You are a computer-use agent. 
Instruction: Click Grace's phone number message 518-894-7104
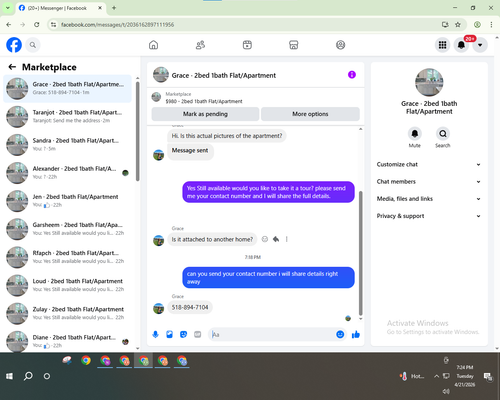click(190, 307)
